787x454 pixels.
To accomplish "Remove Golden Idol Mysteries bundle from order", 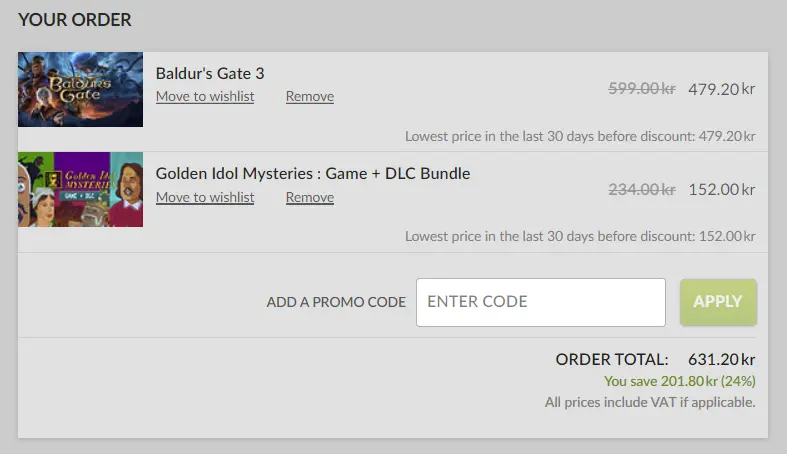I will pyautogui.click(x=310, y=198).
